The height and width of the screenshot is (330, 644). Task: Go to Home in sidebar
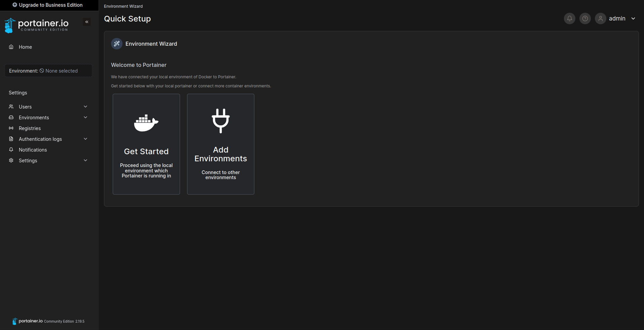(25, 47)
